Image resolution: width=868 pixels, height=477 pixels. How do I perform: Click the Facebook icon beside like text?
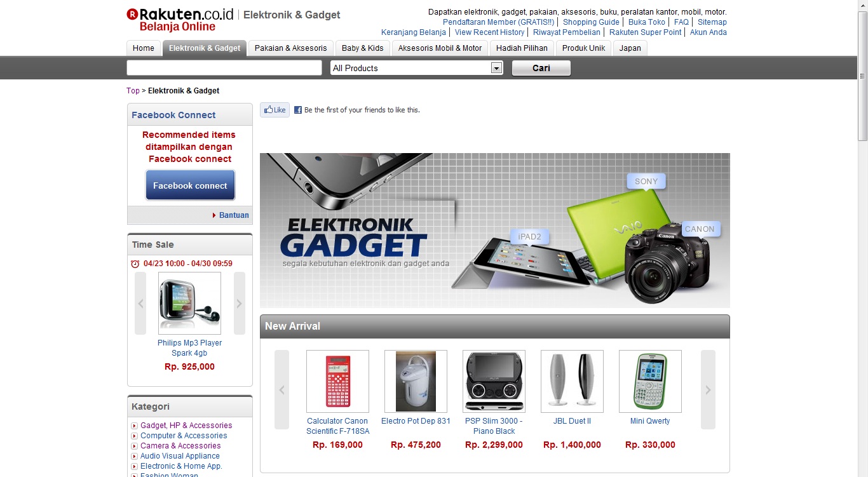298,110
